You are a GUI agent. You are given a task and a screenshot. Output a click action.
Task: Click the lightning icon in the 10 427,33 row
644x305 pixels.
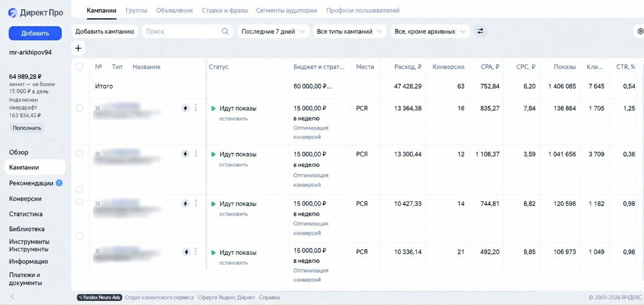pos(185,204)
